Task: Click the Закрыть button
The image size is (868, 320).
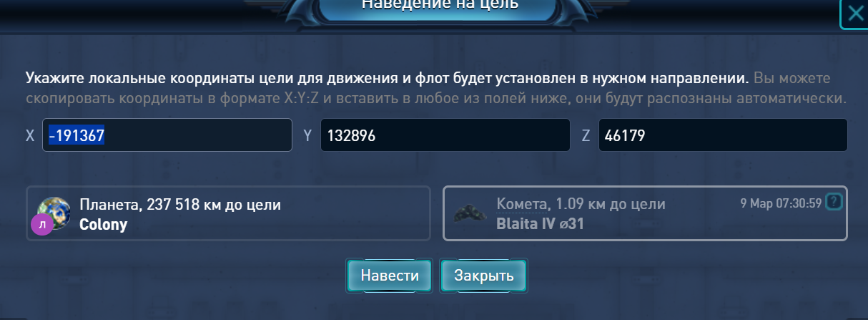Action: click(x=484, y=276)
